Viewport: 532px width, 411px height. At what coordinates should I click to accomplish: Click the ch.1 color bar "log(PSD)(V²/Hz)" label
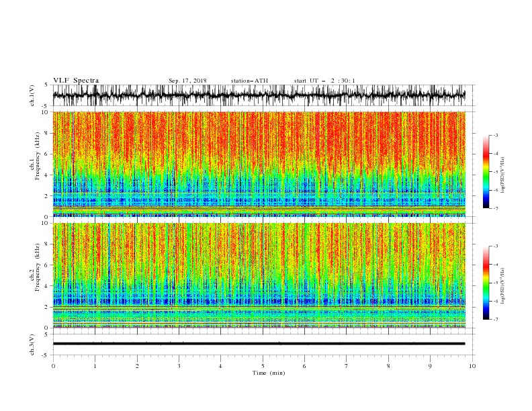tap(503, 175)
